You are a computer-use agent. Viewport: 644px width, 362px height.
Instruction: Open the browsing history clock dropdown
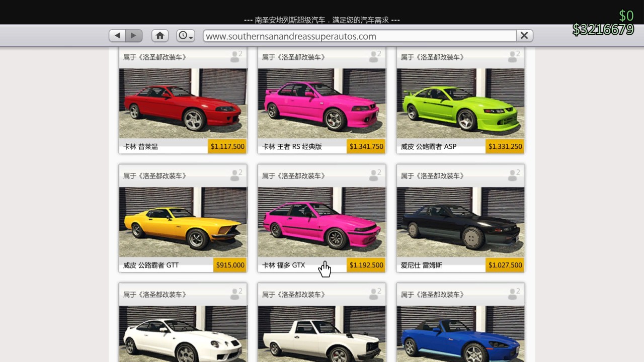tap(186, 36)
